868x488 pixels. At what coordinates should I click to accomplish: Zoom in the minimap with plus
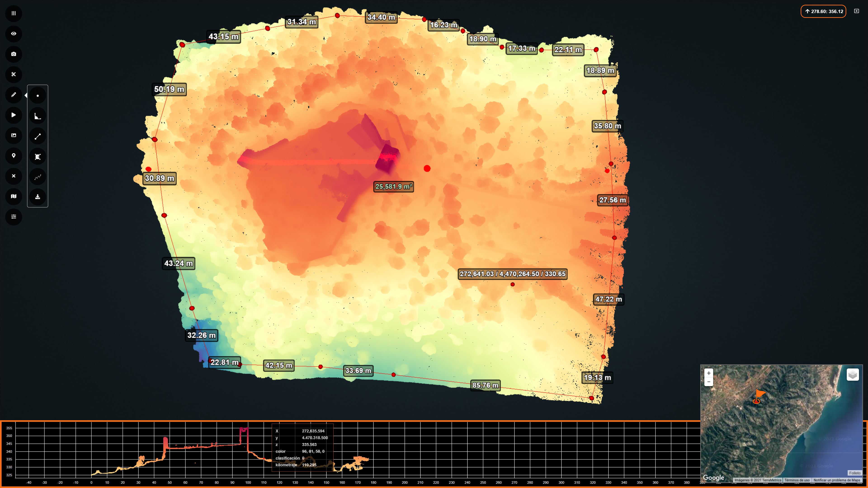[x=709, y=373]
